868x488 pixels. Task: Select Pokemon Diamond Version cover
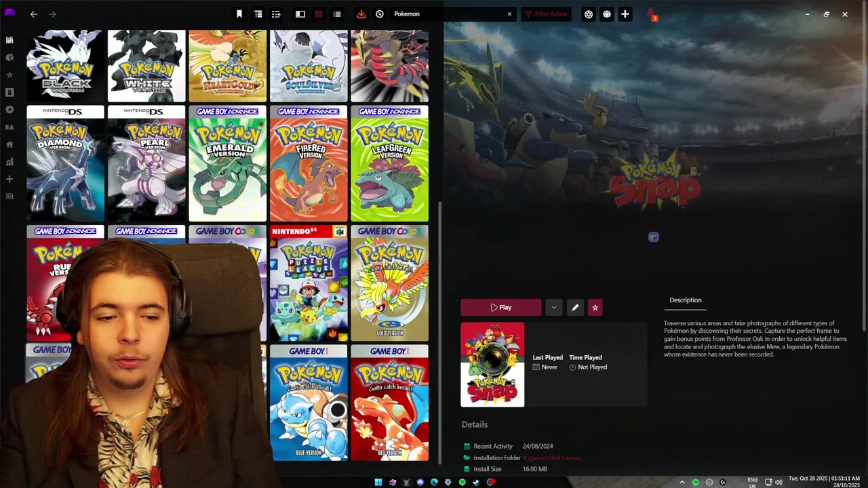pyautogui.click(x=65, y=163)
